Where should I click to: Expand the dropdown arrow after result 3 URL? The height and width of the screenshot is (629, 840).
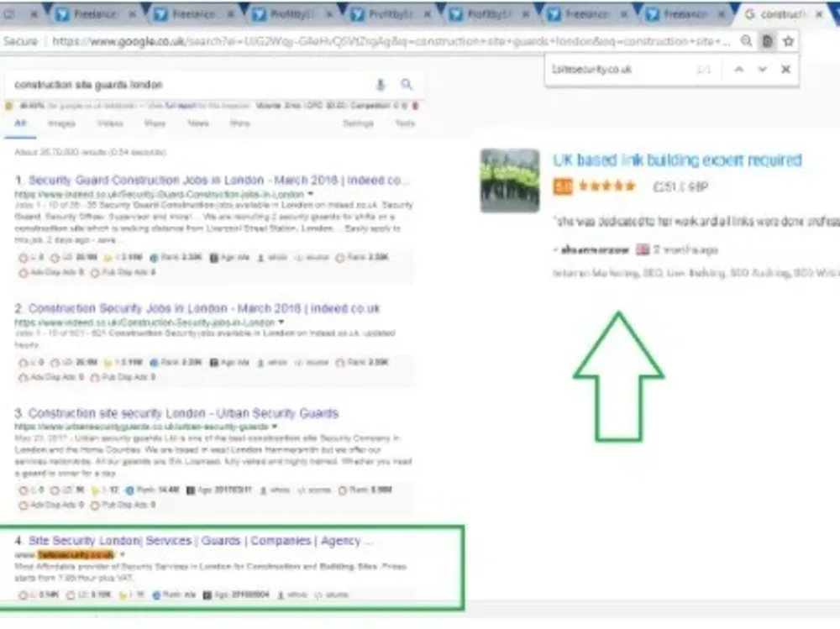tap(275, 427)
